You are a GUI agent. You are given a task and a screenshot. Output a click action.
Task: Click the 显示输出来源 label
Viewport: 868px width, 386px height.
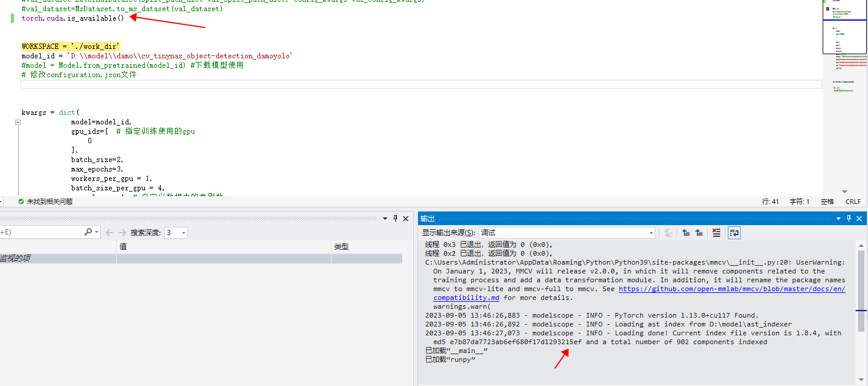coord(449,233)
